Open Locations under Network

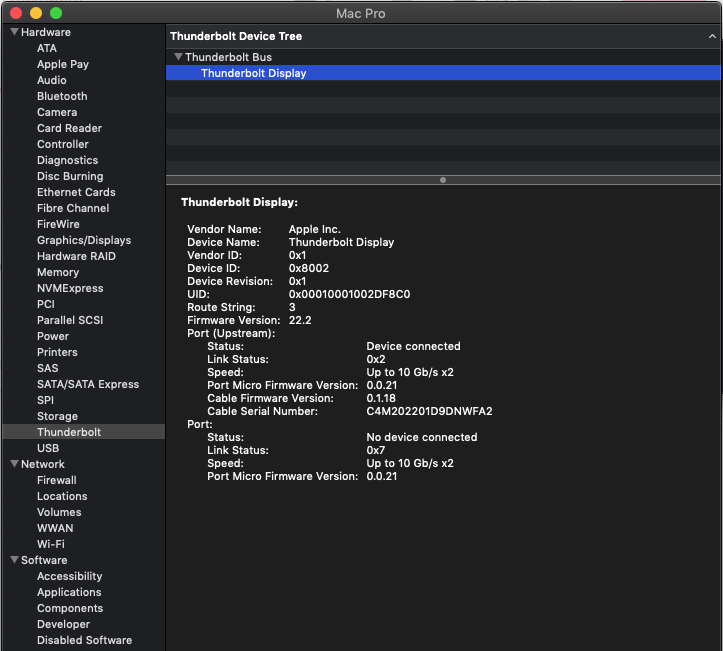62,496
